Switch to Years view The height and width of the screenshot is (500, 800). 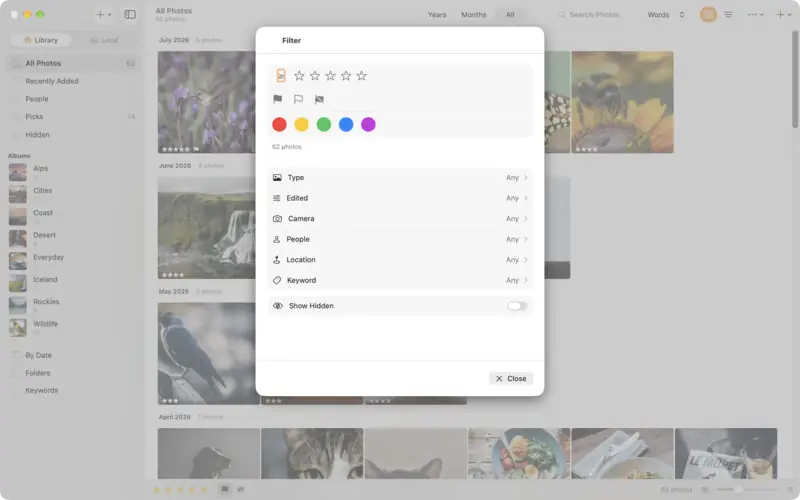pyautogui.click(x=437, y=15)
